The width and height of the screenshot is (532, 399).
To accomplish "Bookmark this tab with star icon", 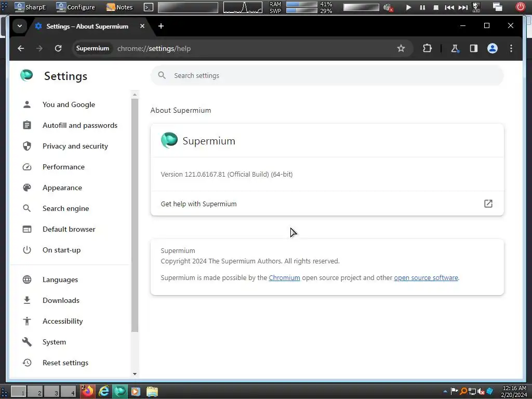I will point(401,48).
